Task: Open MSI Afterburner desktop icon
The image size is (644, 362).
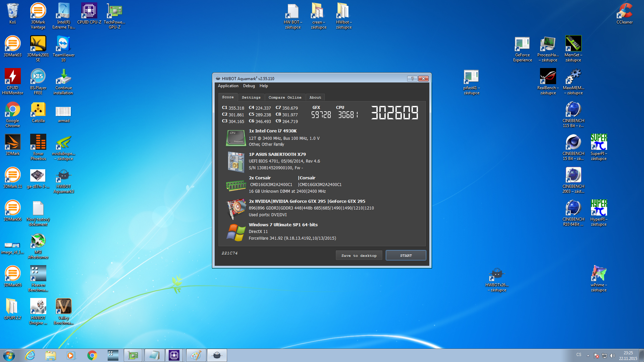Action: pos(38,246)
